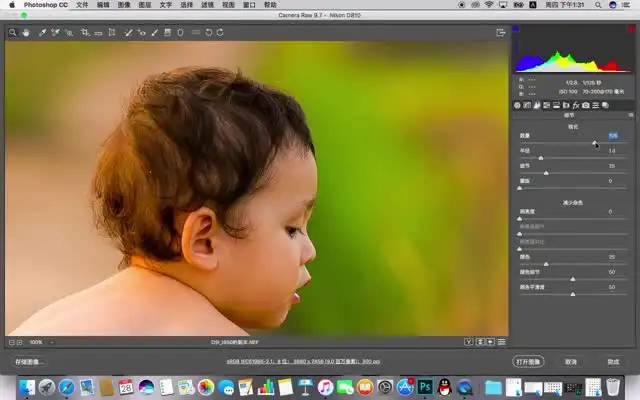Select the Crop tool
Viewport: 640px width, 400px height.
86,33
